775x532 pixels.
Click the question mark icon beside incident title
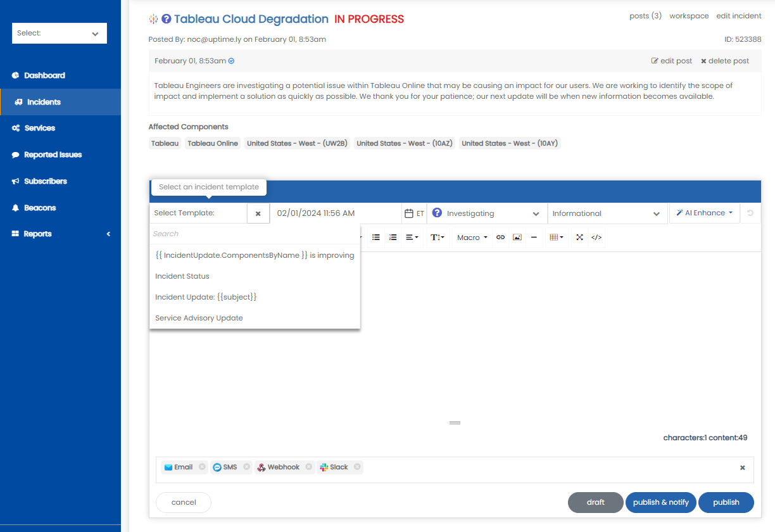click(167, 19)
